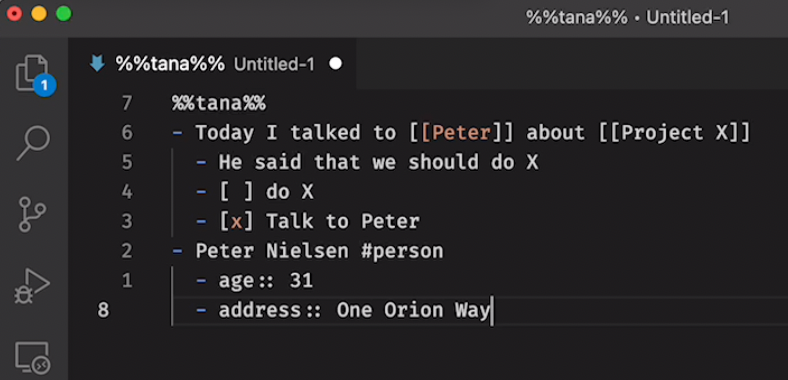The width and height of the screenshot is (788, 380).
Task: Click the explorer badge showing 1
Action: click(45, 85)
